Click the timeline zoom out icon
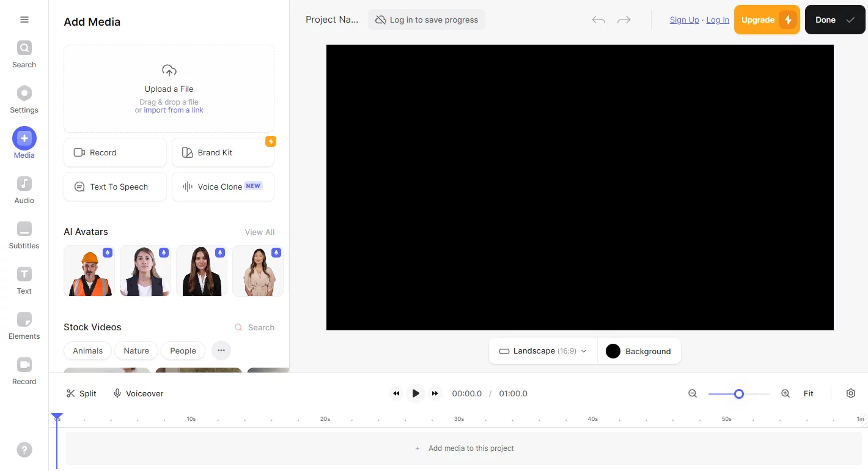Viewport: 868px width, 471px height. coord(693,393)
